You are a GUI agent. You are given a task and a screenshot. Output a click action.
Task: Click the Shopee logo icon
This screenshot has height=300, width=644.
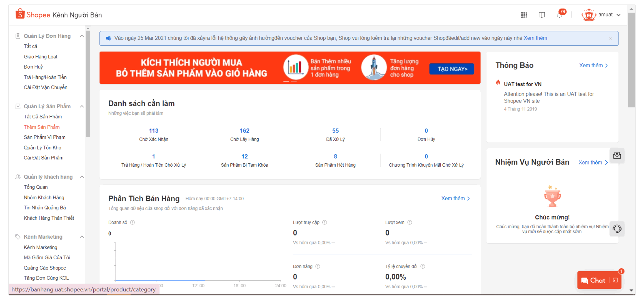click(20, 14)
